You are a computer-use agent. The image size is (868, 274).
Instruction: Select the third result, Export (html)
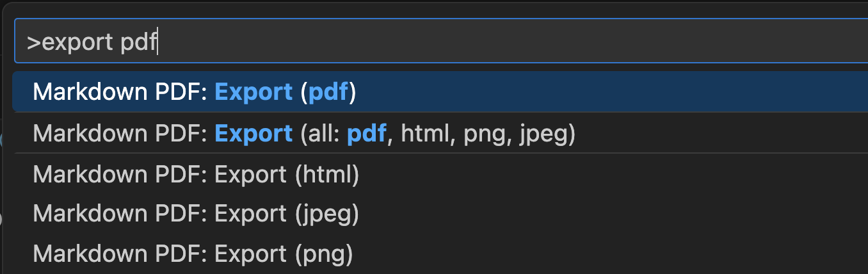[x=196, y=175]
